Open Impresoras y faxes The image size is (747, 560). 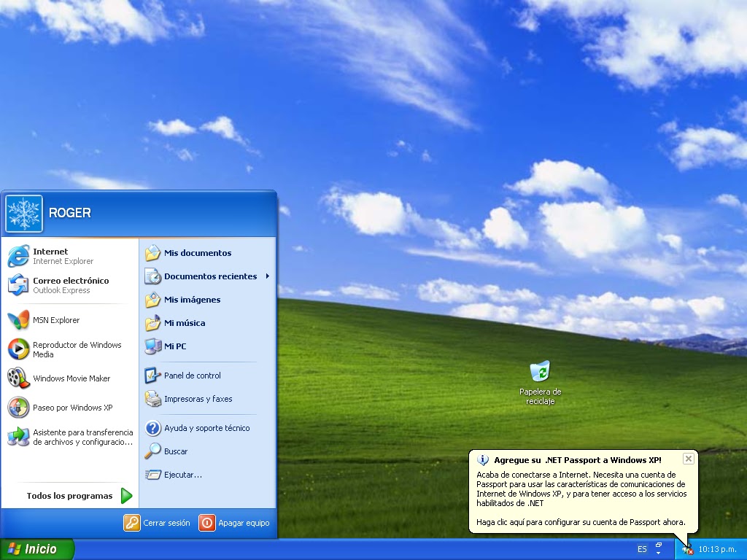click(199, 399)
